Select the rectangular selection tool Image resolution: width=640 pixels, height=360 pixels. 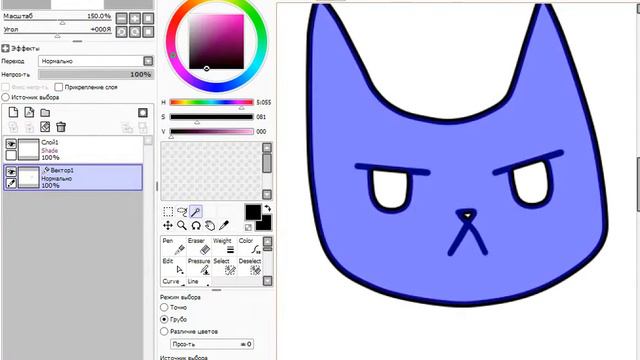point(168,211)
